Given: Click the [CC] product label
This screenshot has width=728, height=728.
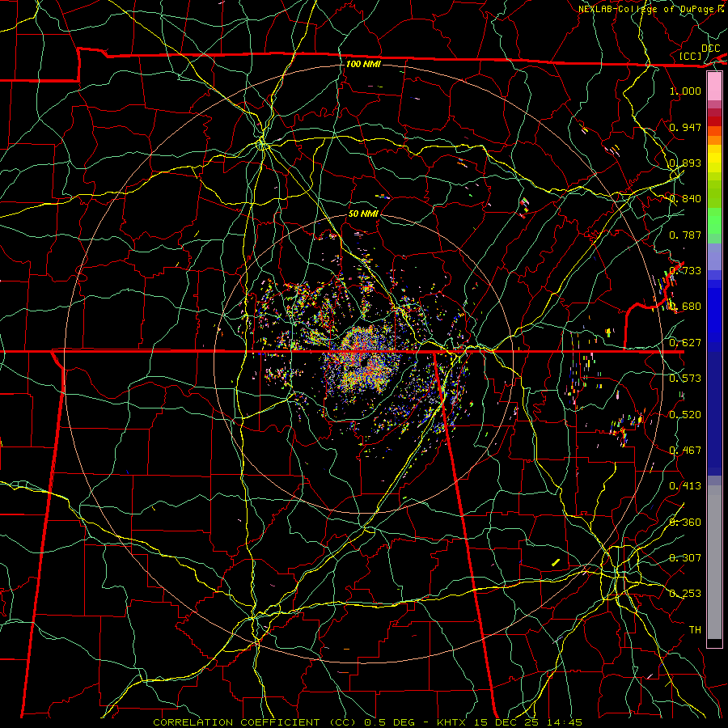Looking at the screenshot, I should (691, 56).
